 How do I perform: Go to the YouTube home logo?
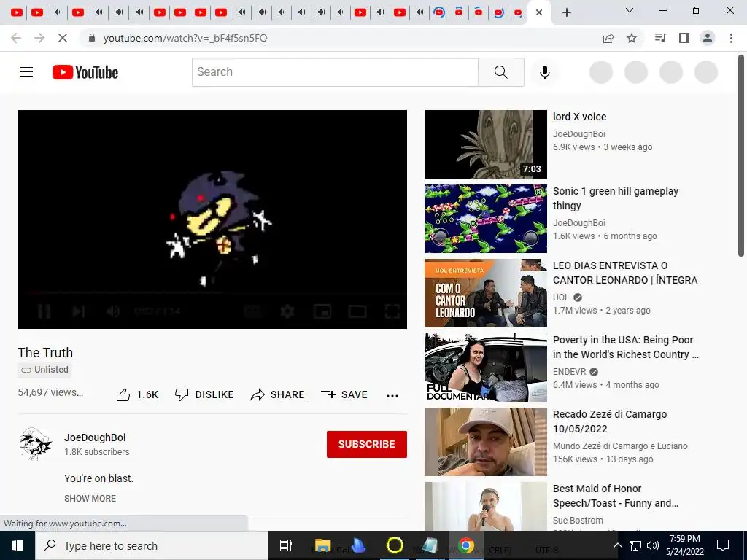[x=85, y=72]
